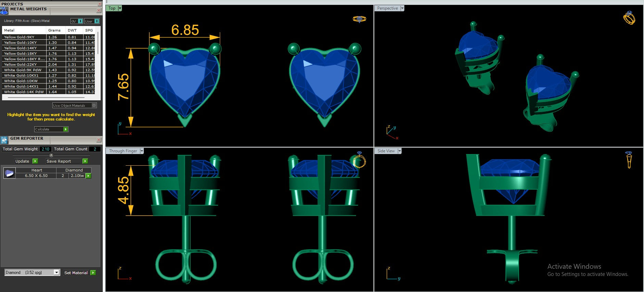Click the heart gem thumbnail in Gem Reporter
The height and width of the screenshot is (292, 644).
click(9, 173)
